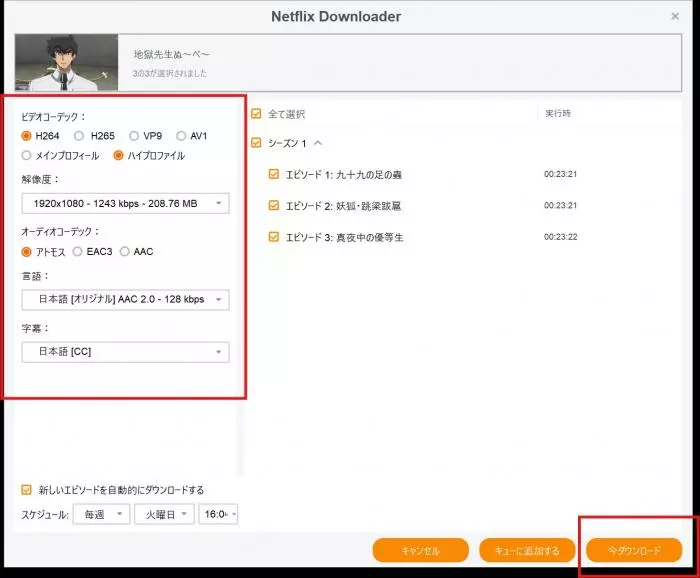This screenshot has width=700, height=578.
Task: Select the H264 video codec radio button
Action: [26, 136]
